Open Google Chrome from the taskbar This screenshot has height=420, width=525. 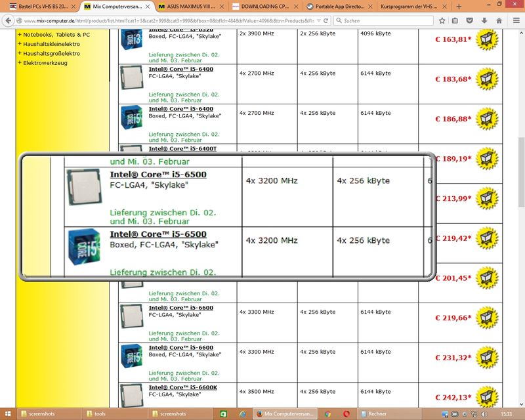coord(327,414)
